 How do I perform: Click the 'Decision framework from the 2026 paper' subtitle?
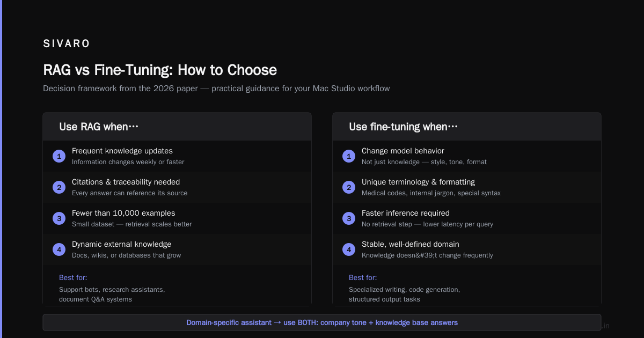click(x=216, y=89)
